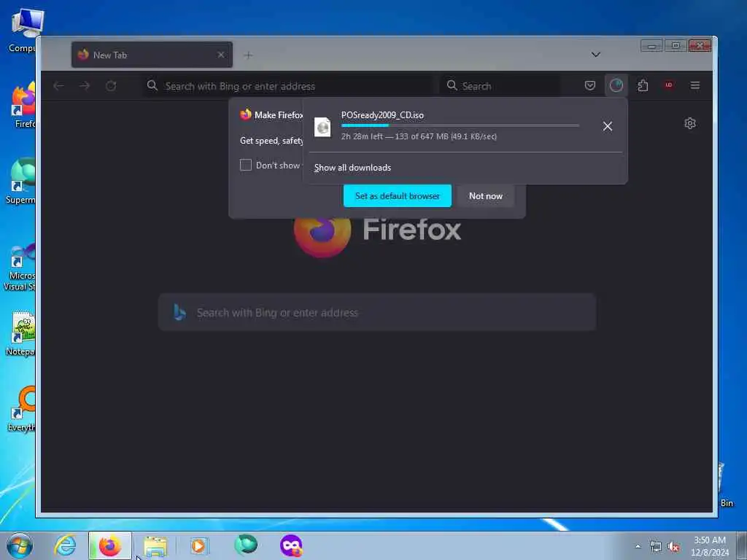Open the Firefox Downloads panel button
This screenshot has width=747, height=560.
click(x=616, y=85)
